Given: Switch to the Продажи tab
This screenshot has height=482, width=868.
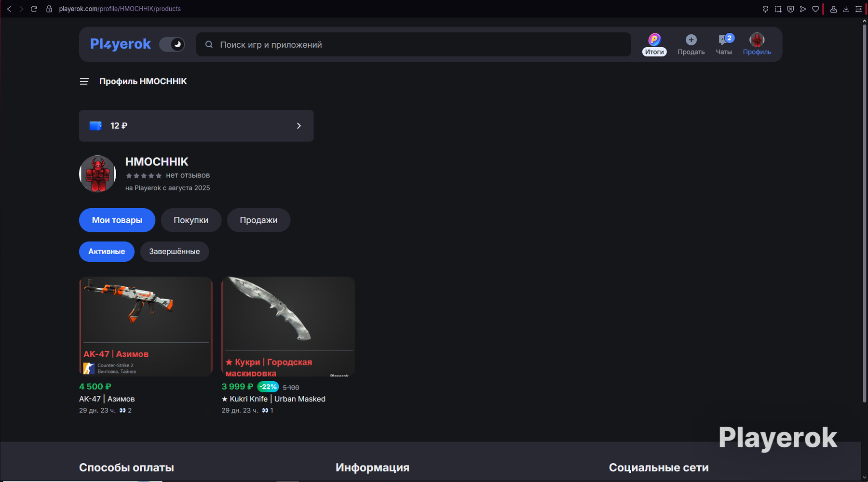Looking at the screenshot, I should click(258, 220).
